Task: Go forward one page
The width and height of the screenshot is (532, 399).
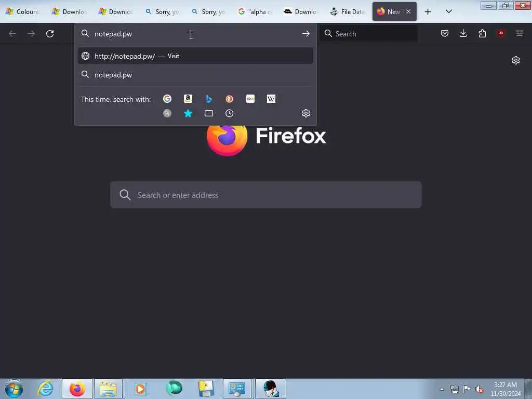Action: [31, 34]
